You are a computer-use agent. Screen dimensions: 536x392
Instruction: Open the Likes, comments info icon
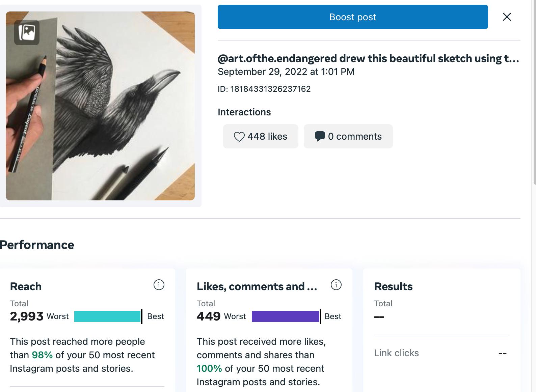pyautogui.click(x=336, y=285)
